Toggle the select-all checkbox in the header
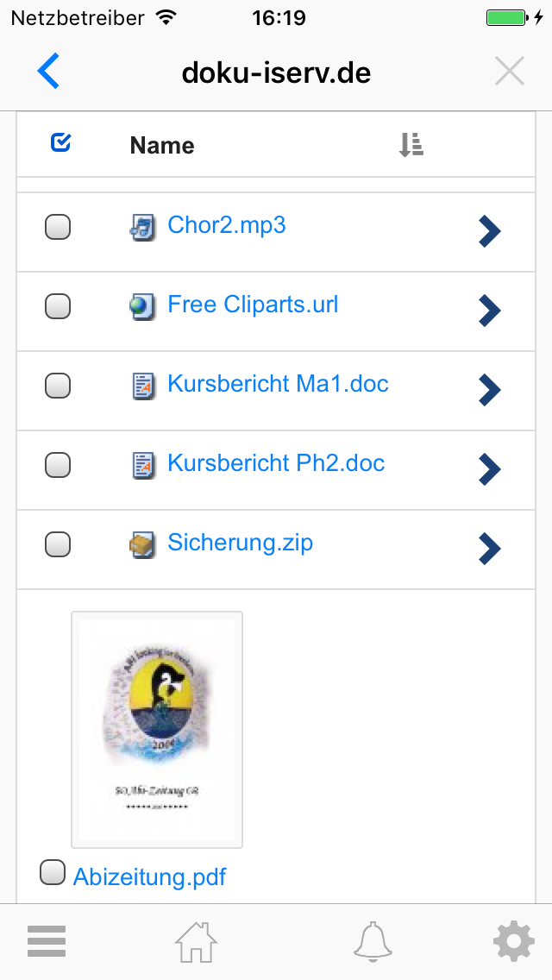 click(60, 141)
